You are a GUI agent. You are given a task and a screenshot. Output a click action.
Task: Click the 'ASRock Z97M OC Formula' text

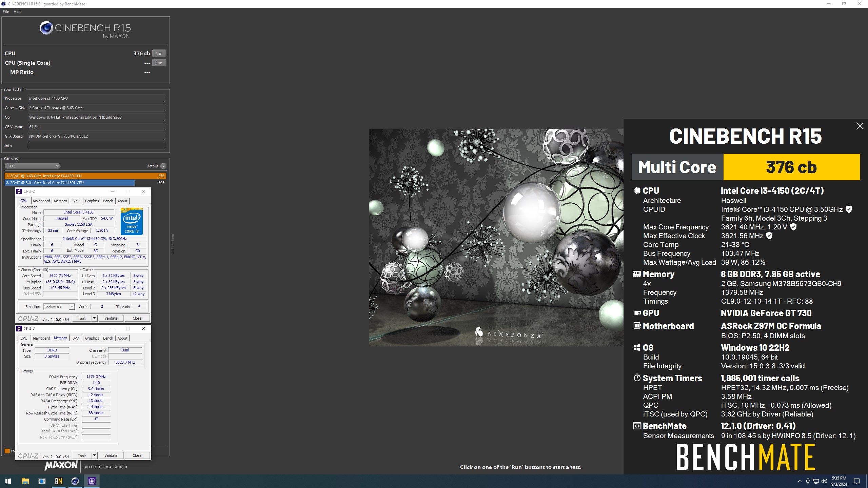point(771,326)
